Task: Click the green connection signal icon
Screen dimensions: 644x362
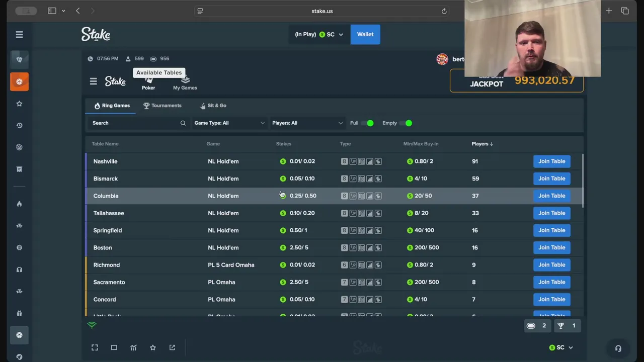Action: [x=92, y=325]
